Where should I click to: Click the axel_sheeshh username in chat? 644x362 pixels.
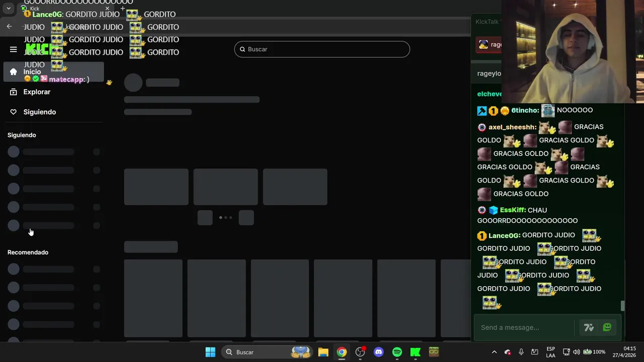512,127
